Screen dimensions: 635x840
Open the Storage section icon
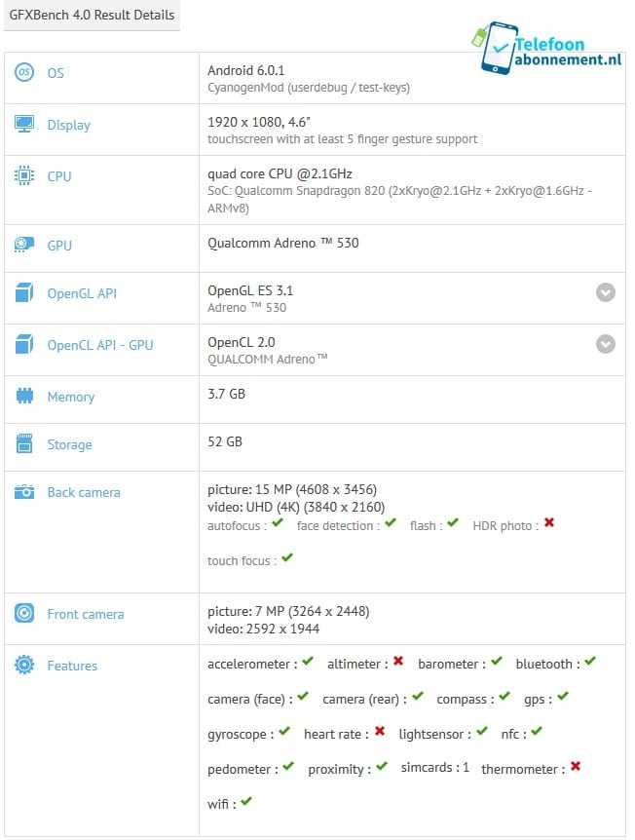click(x=24, y=444)
